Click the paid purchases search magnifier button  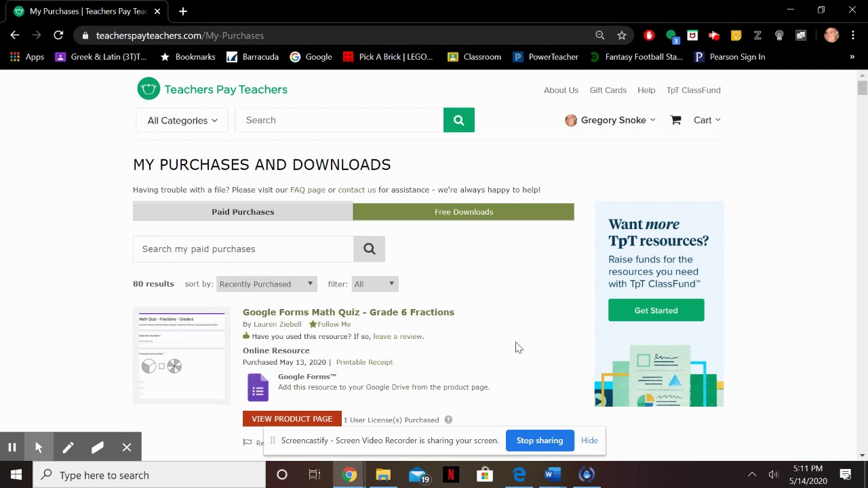pyautogui.click(x=370, y=249)
